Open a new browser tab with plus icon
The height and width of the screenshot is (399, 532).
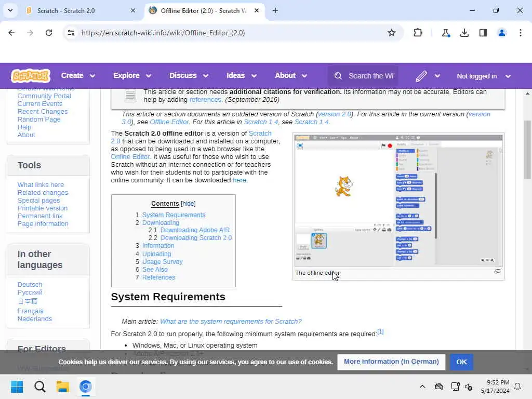click(275, 10)
